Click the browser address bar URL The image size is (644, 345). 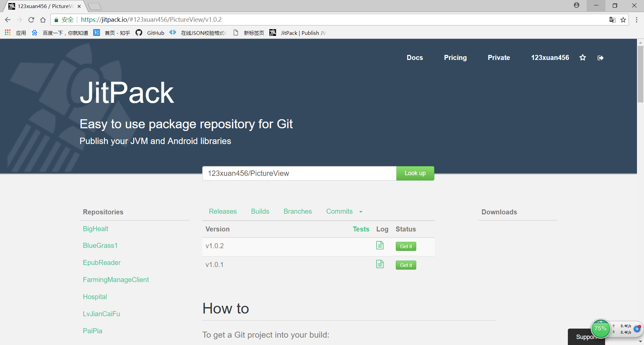tap(151, 20)
